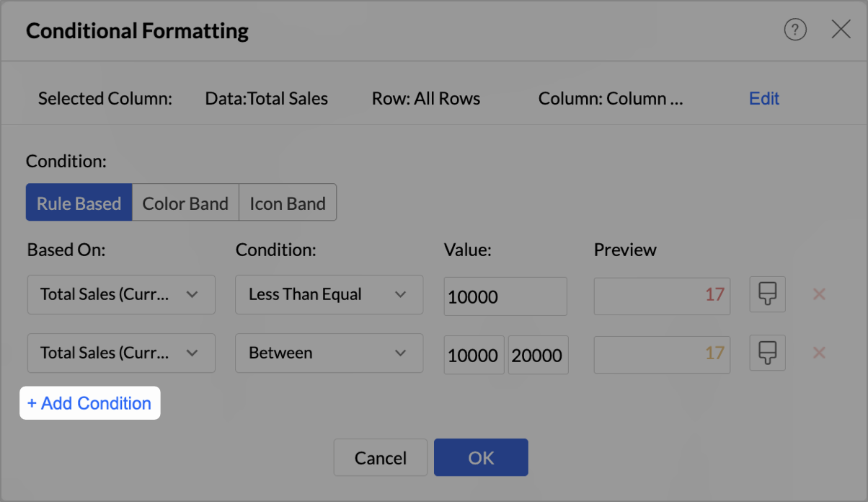This screenshot has height=502, width=868.
Task: Click the first rule value field 10000
Action: pyautogui.click(x=505, y=296)
